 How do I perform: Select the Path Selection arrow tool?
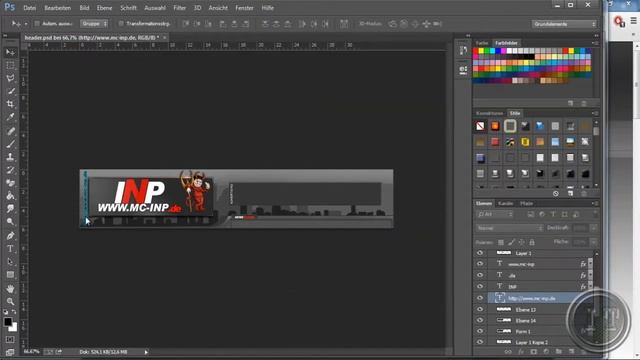pos(11,262)
